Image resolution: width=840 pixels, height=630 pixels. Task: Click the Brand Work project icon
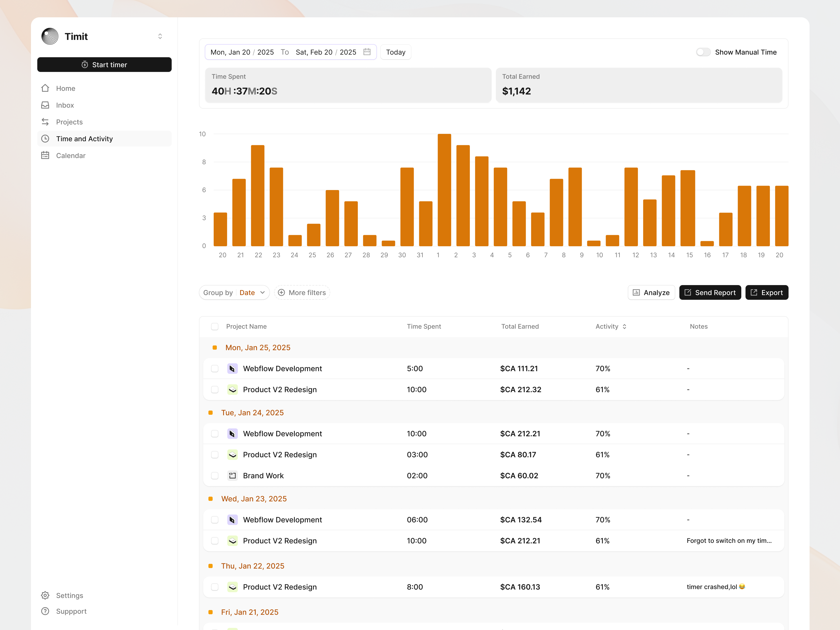tap(232, 475)
